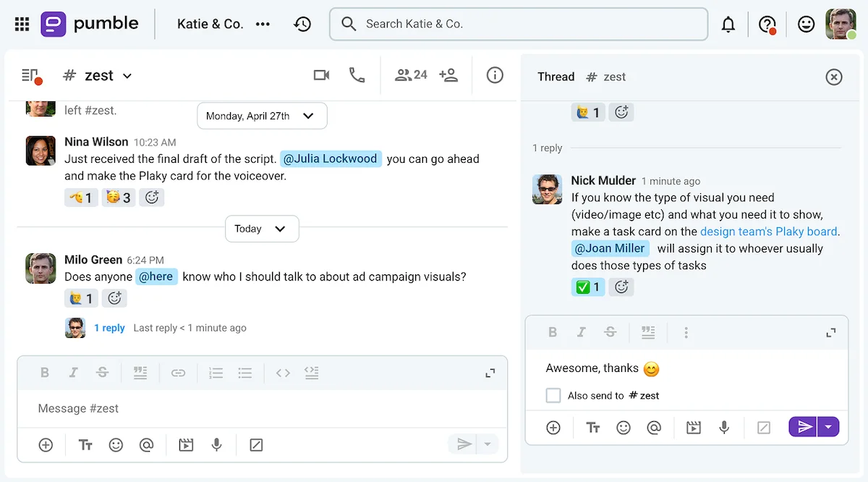Record a voice message in #zest editor
Screen dimensions: 868x482
point(216,445)
